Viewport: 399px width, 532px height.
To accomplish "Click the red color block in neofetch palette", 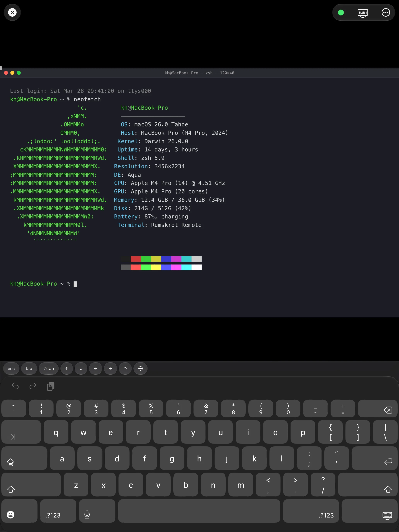I will (136, 259).
